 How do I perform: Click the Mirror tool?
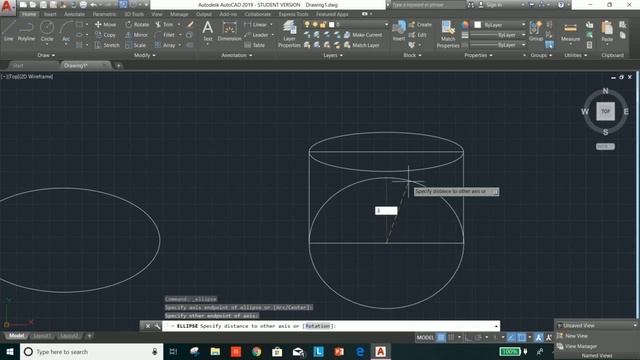(x=136, y=35)
